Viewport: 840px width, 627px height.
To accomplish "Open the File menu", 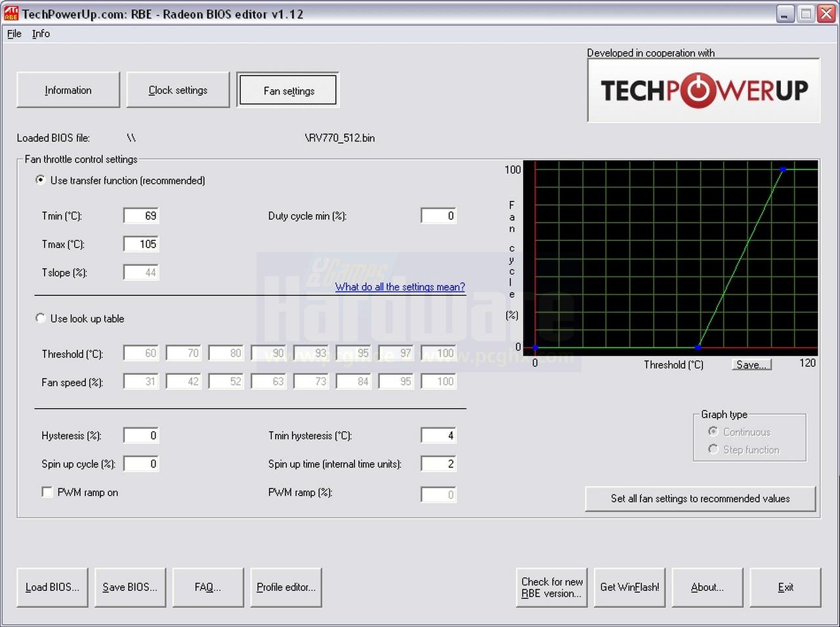I will tap(14, 33).
